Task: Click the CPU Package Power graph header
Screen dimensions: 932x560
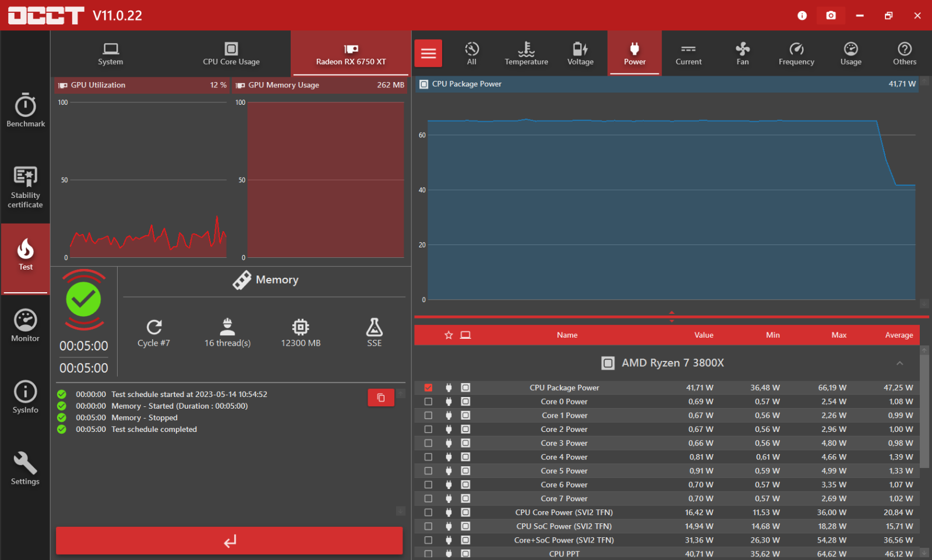Action: [x=668, y=84]
